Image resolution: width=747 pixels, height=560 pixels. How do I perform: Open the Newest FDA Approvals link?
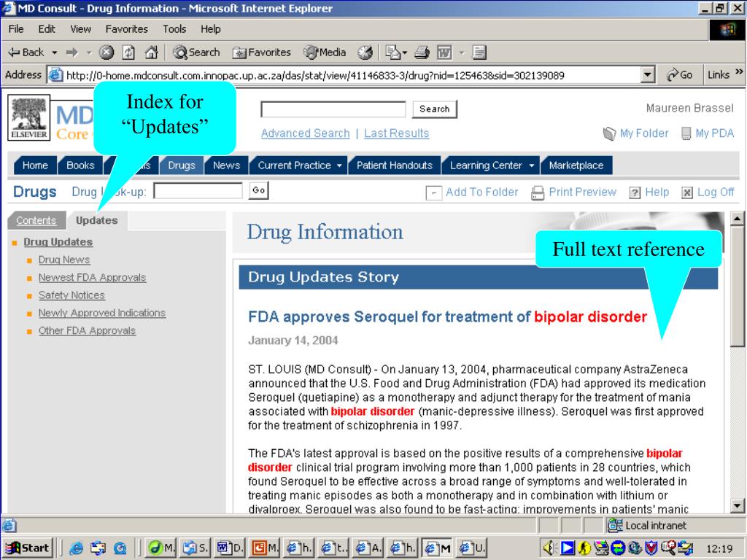click(x=92, y=277)
